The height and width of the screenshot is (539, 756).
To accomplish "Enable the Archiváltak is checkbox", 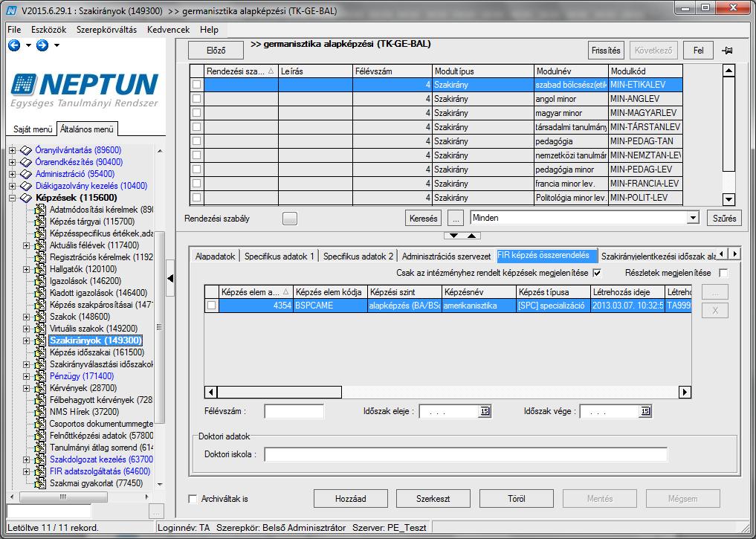I will click(193, 499).
